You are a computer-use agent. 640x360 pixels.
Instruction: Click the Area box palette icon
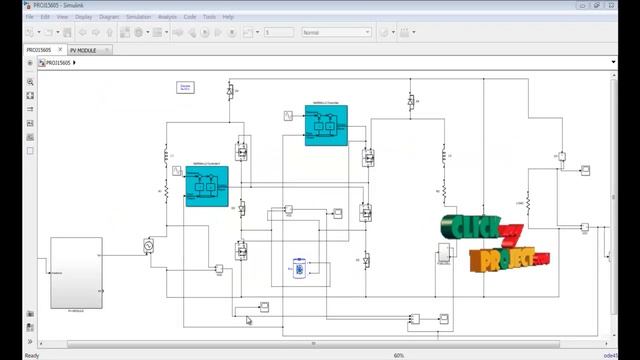pyautogui.click(x=30, y=151)
